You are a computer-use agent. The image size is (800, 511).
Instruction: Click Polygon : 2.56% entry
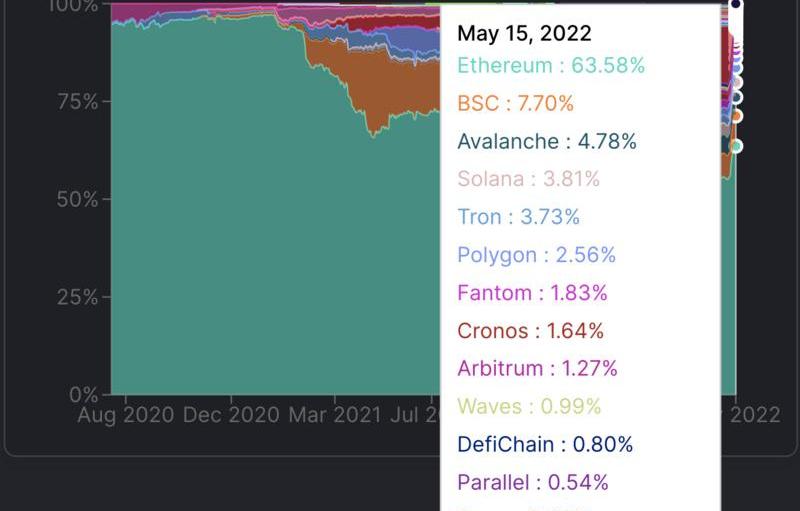point(536,255)
